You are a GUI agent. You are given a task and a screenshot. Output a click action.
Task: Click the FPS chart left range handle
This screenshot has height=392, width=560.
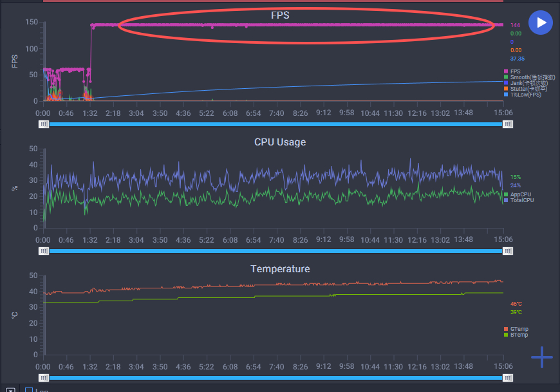click(44, 124)
